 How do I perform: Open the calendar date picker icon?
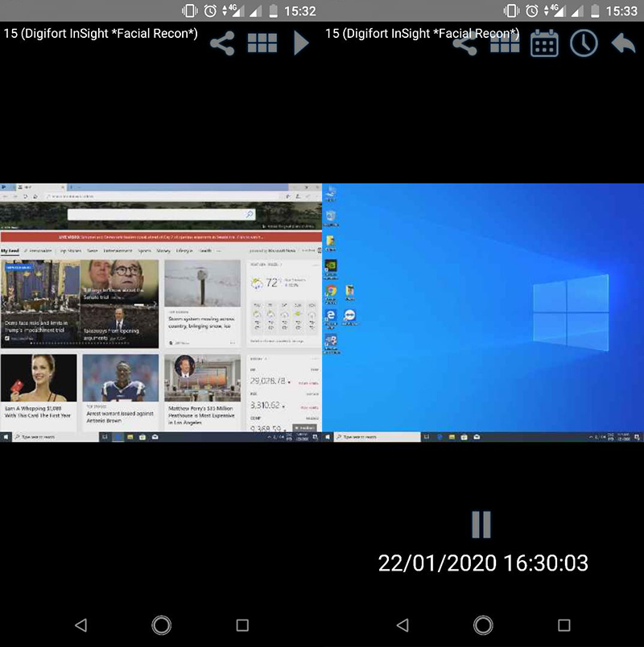(544, 43)
